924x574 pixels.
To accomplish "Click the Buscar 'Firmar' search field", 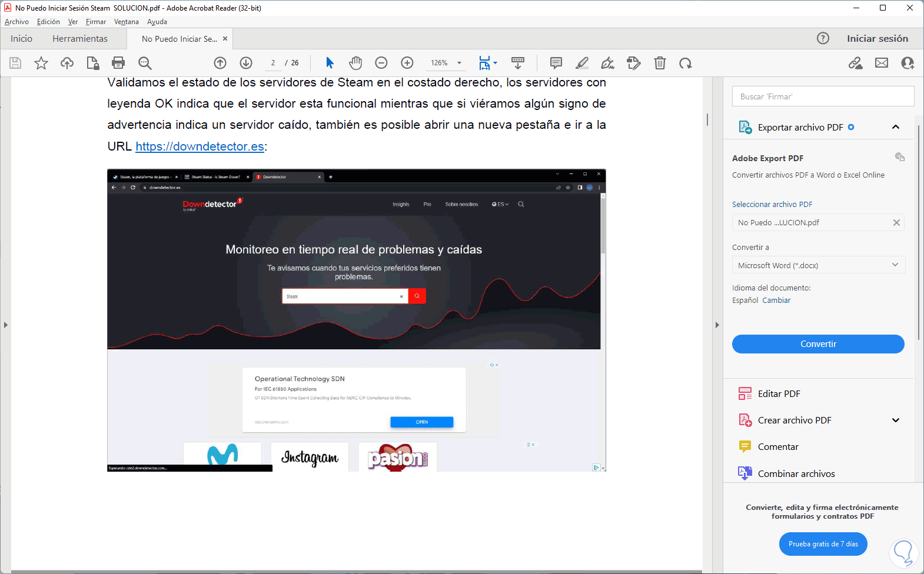I will pos(823,96).
